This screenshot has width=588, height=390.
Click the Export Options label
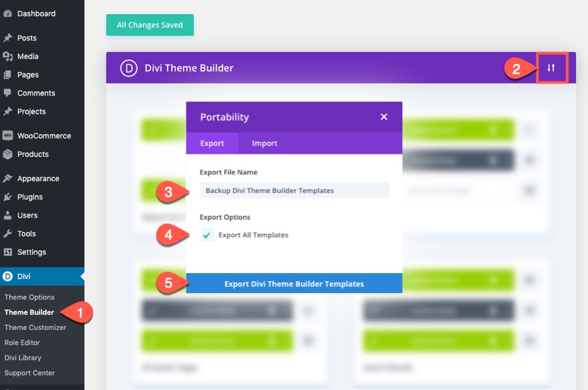[225, 217]
